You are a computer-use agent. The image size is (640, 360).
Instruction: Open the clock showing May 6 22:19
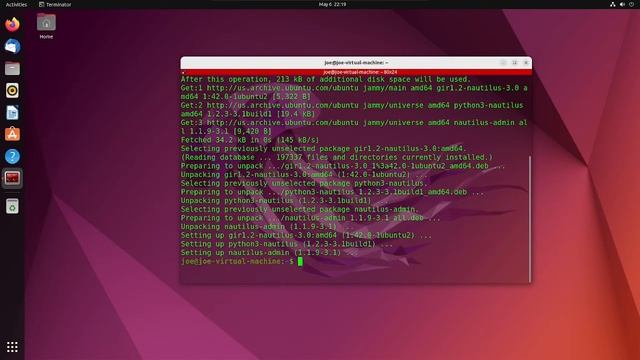click(x=332, y=4)
